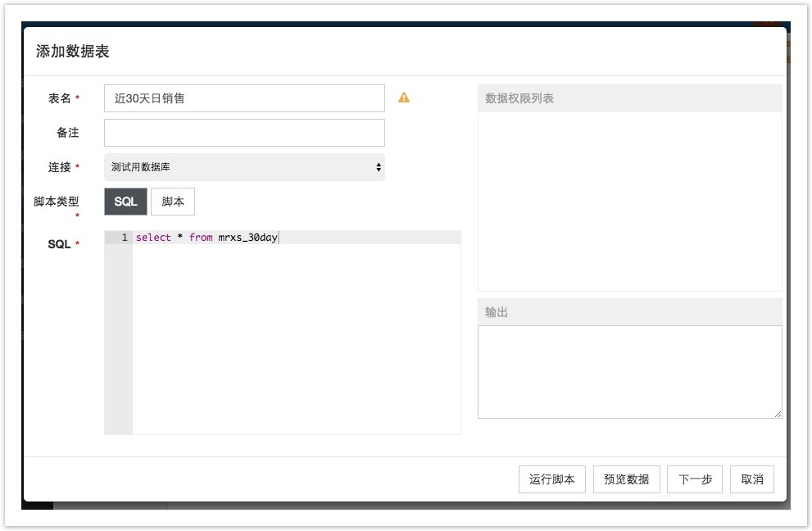
Task: Click line number 1 in editor gutter
Action: click(x=125, y=238)
